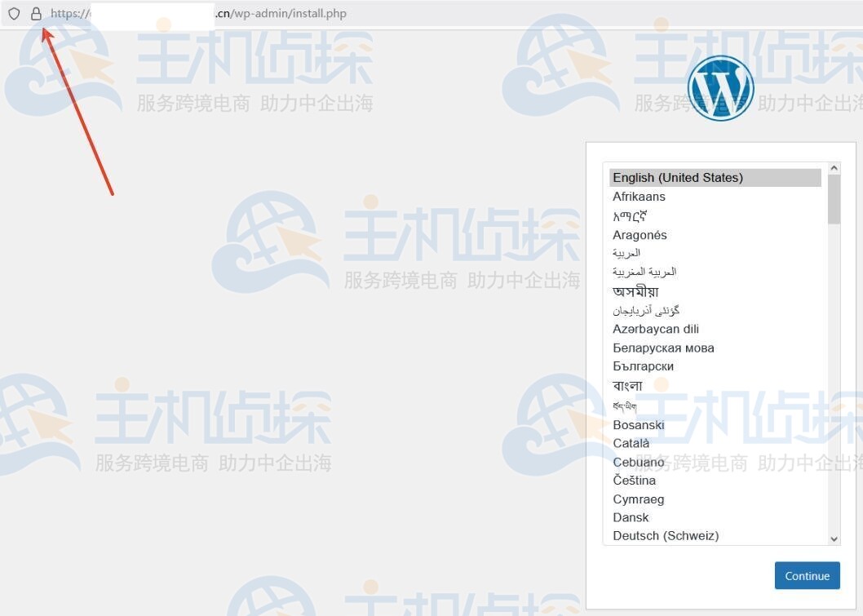Click the WordPress logo icon

click(721, 87)
